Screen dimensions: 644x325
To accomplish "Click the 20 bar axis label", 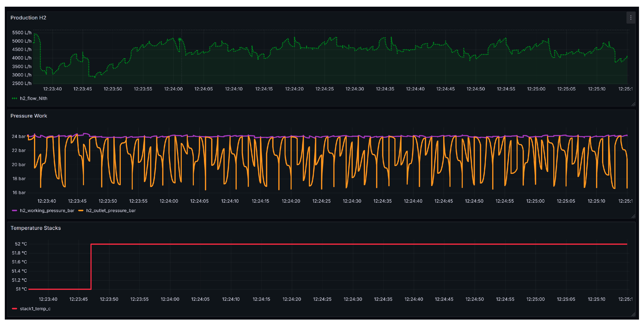I will (x=19, y=164).
